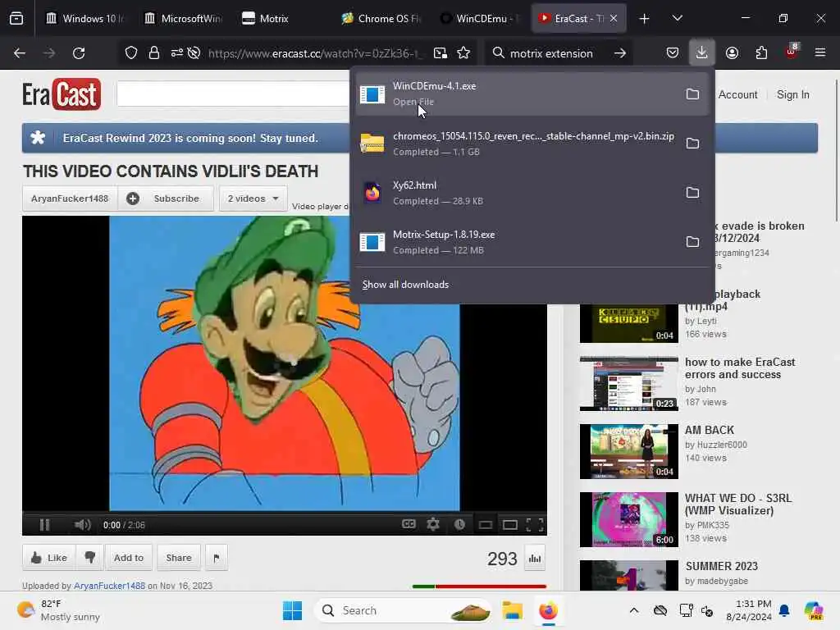Open Firefox from the taskbar
840x630 pixels.
[548, 610]
